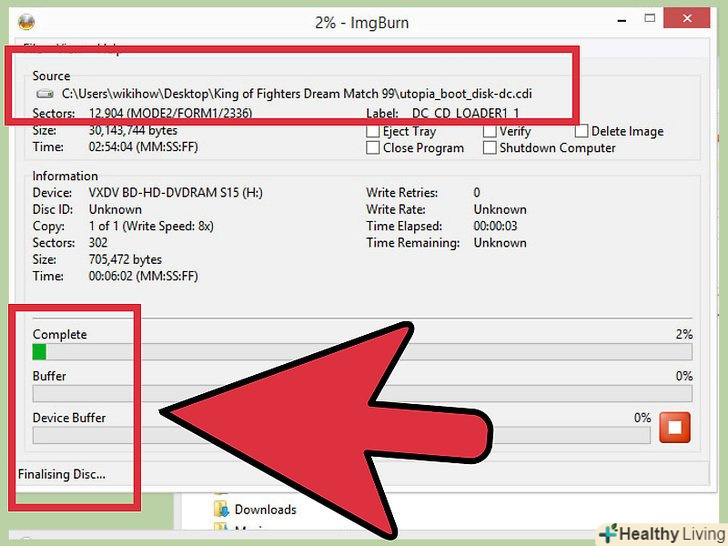Click the 2% - ImgBurn title bar text
The height and width of the screenshot is (546, 728).
362,22
